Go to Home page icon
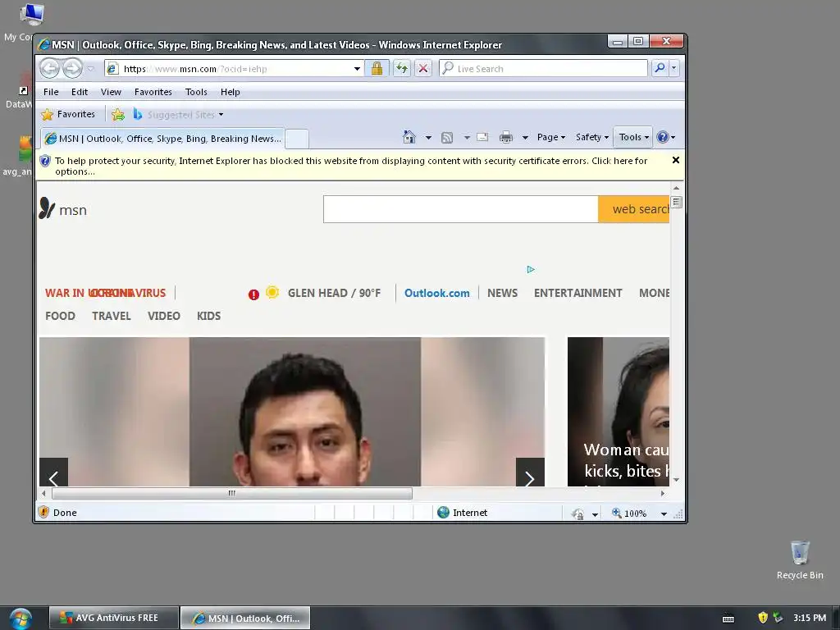Image resolution: width=840 pixels, height=630 pixels. click(x=409, y=137)
